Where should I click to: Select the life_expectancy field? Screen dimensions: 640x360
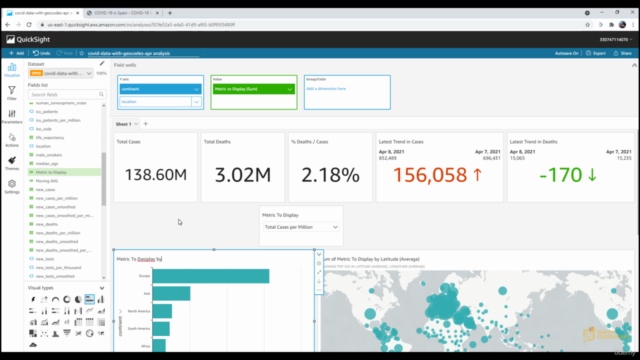(x=50, y=138)
